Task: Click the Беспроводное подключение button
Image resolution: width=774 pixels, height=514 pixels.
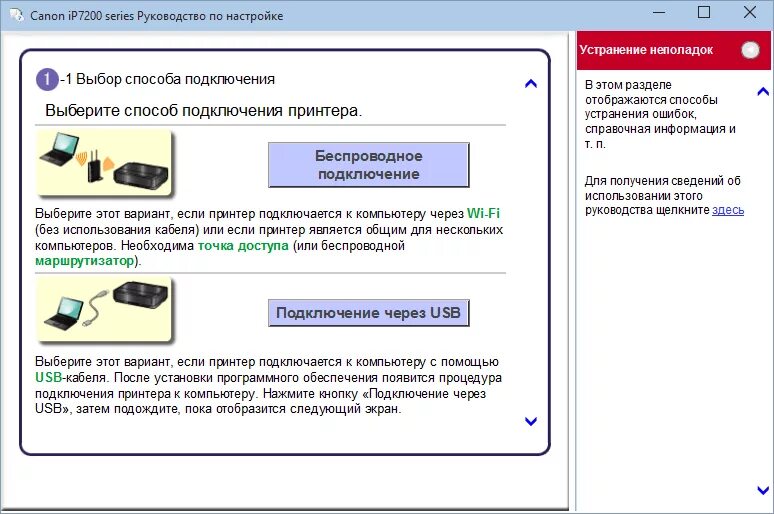Action: pos(368,165)
